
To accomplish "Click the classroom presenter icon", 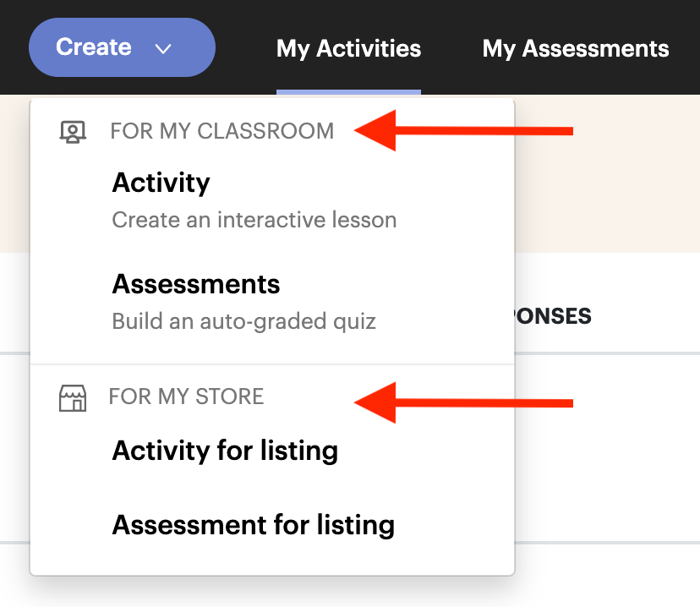I will 73,132.
